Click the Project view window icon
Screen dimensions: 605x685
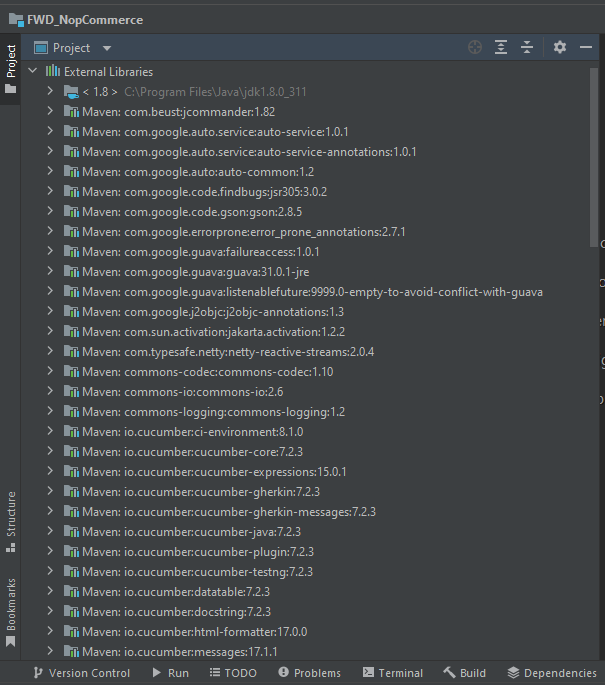(41, 48)
